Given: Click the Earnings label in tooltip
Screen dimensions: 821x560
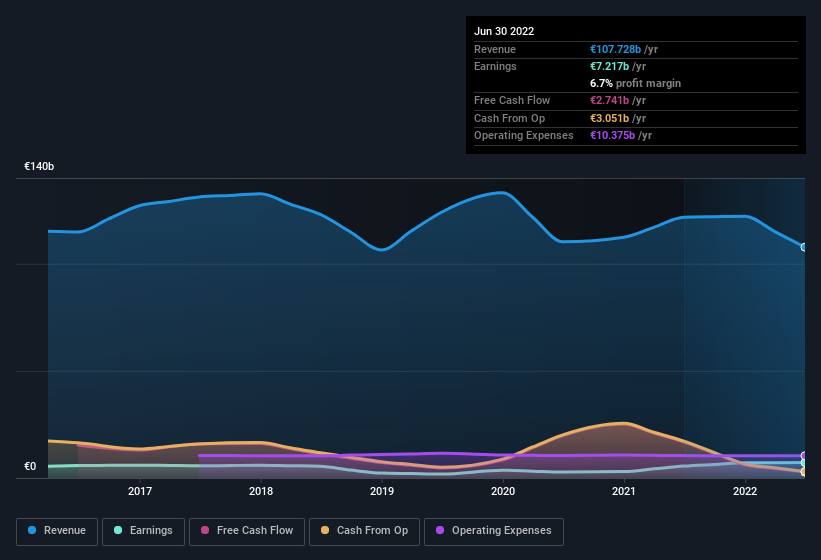Looking at the screenshot, I should click(495, 66).
